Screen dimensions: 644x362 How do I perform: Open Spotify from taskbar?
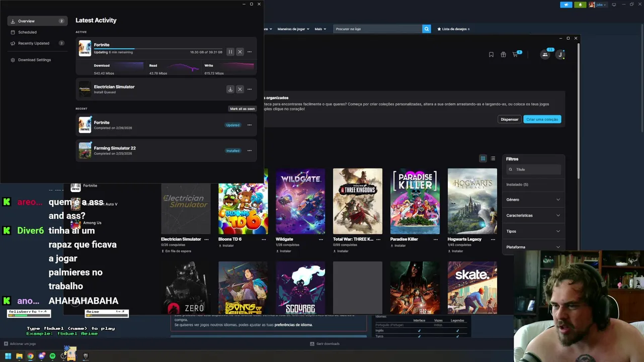coord(52,356)
